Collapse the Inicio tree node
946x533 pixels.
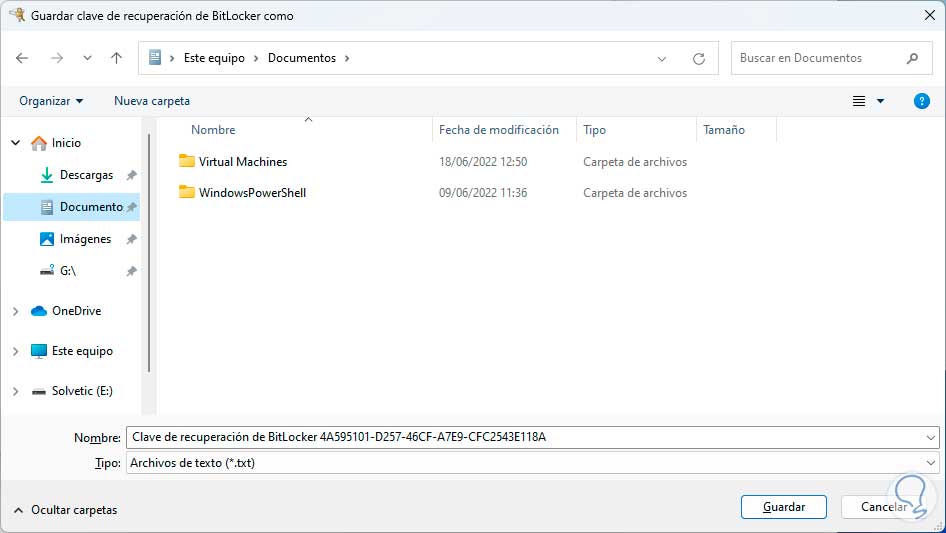pyautogui.click(x=16, y=143)
